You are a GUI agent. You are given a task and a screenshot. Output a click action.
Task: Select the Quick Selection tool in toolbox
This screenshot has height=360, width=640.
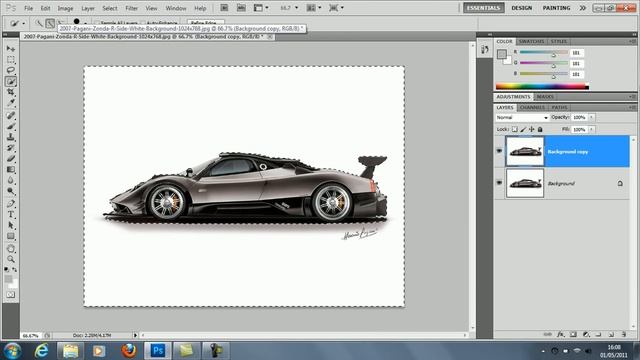pos(11,81)
